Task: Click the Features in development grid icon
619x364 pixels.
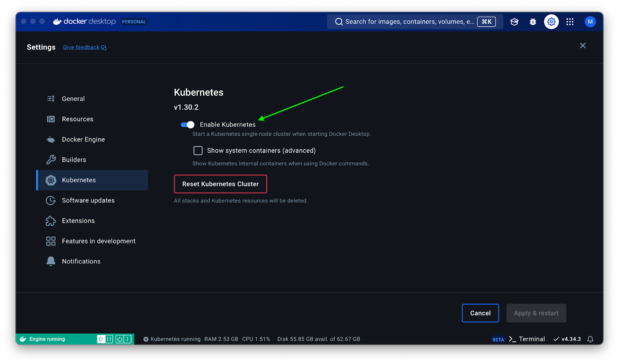Action: click(x=51, y=241)
